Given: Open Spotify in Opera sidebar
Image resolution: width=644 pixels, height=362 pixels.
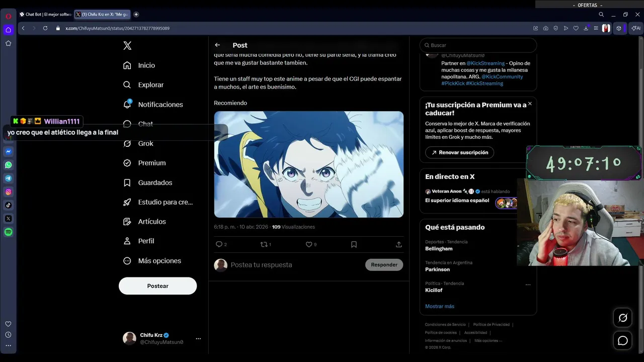Looking at the screenshot, I should click(x=8, y=232).
